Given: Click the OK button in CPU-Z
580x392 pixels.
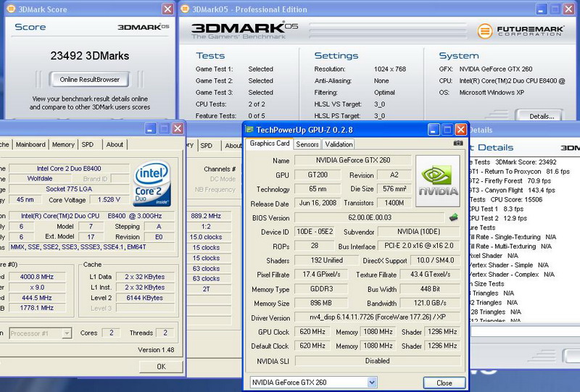Looking at the screenshot, I should coord(161,367).
